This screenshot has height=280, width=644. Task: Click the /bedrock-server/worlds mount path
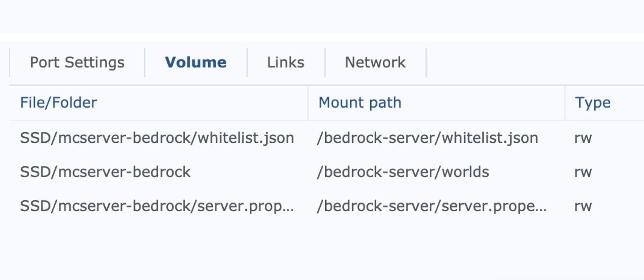(403, 172)
